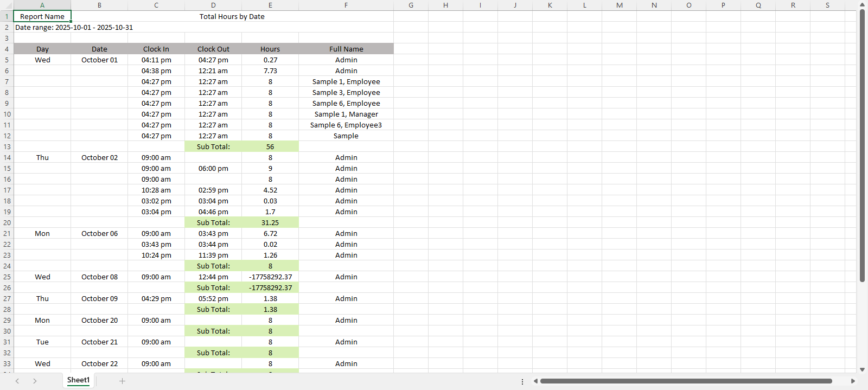Click the next sheet navigation arrow
This screenshot has width=868, height=390.
[x=35, y=381]
